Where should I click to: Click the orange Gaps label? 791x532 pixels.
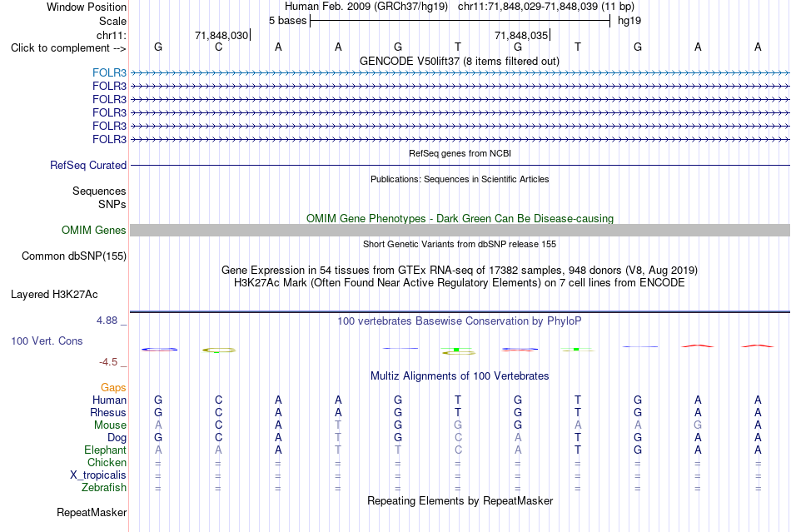113,387
